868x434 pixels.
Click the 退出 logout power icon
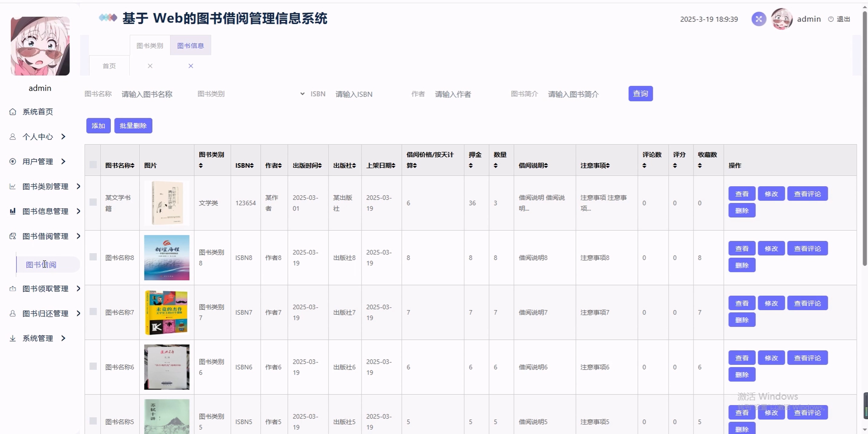click(x=830, y=19)
